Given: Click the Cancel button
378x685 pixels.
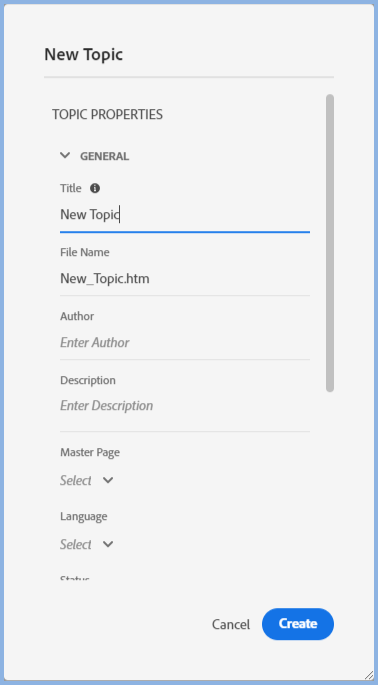Looking at the screenshot, I should (x=231, y=624).
